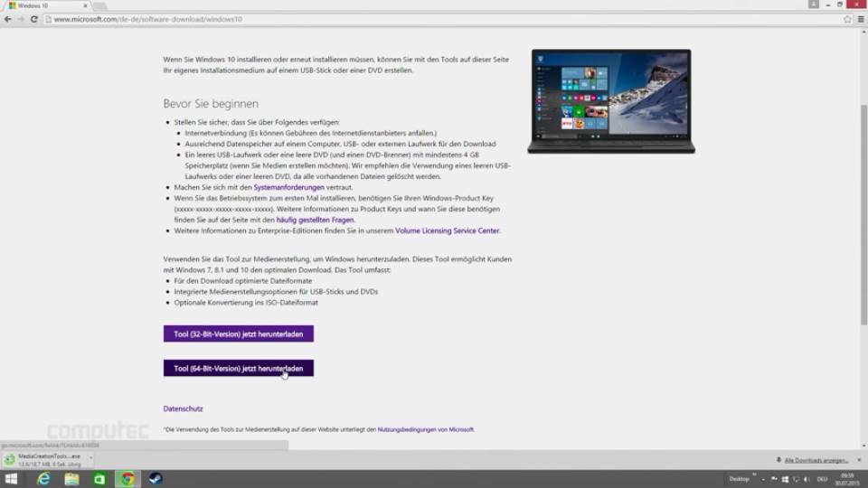
Task: Close the Windows 10 tab
Action: 85,5
